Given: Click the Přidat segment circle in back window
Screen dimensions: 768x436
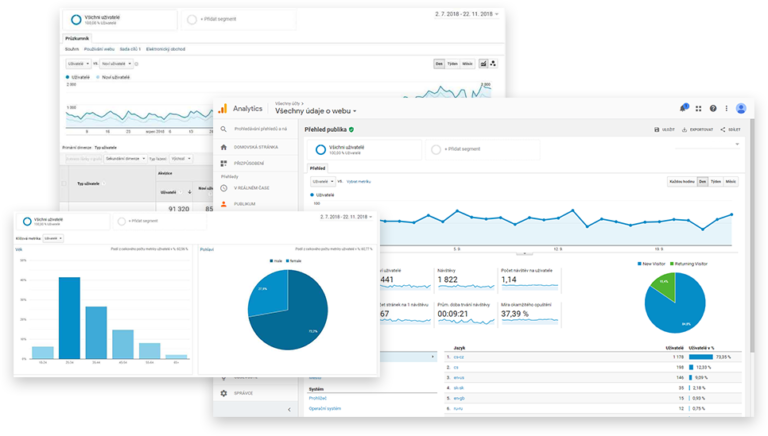Looking at the screenshot, I should pyautogui.click(x=192, y=20).
